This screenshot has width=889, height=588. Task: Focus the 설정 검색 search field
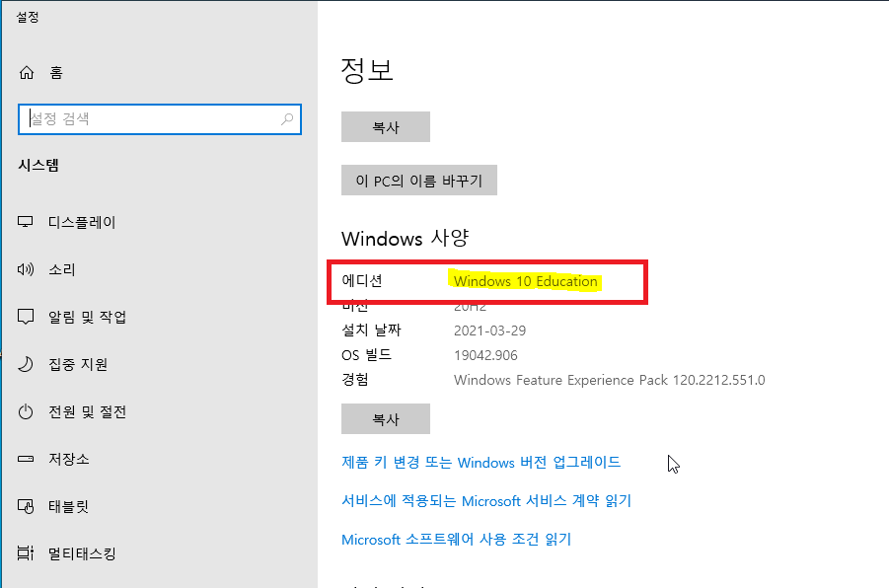click(x=159, y=119)
